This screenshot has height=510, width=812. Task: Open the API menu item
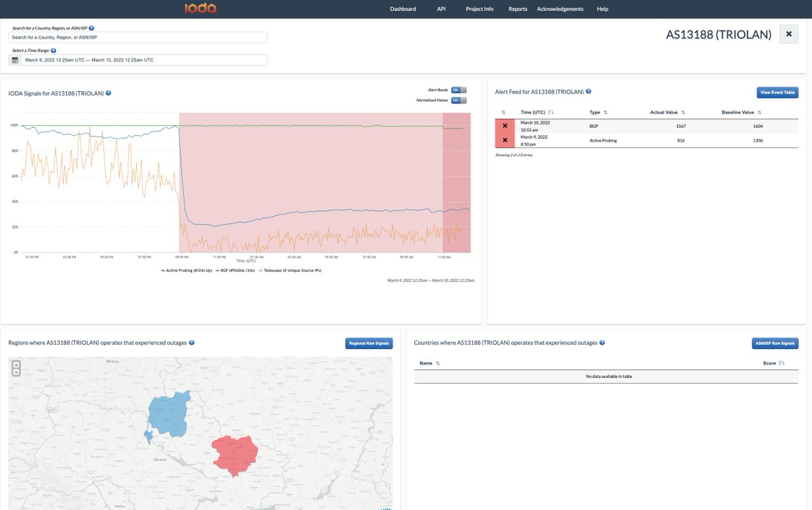click(441, 9)
